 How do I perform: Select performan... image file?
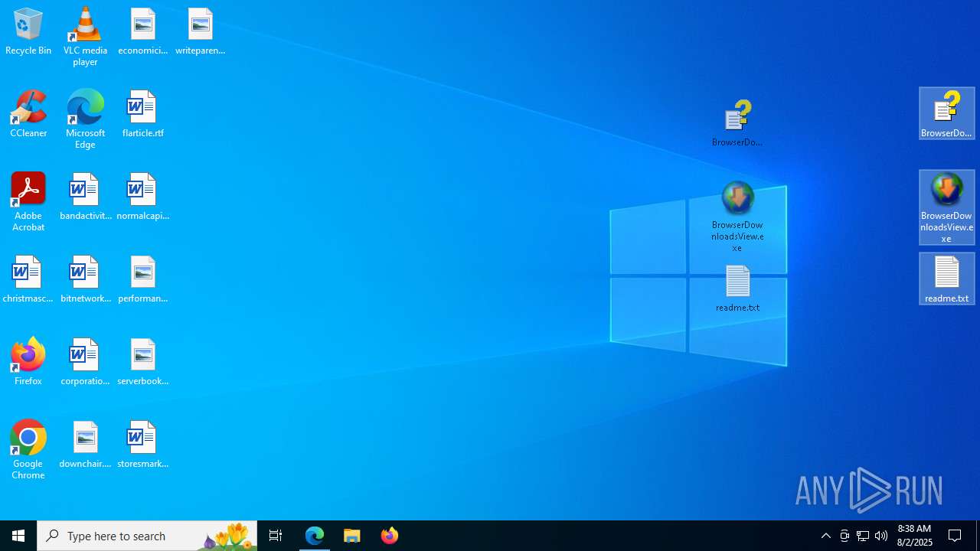coord(143,280)
